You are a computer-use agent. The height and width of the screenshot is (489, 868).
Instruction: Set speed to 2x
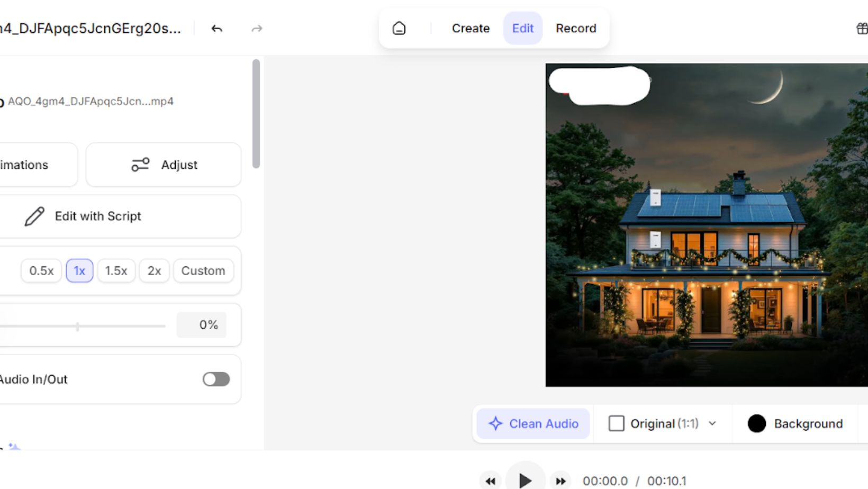(x=154, y=271)
